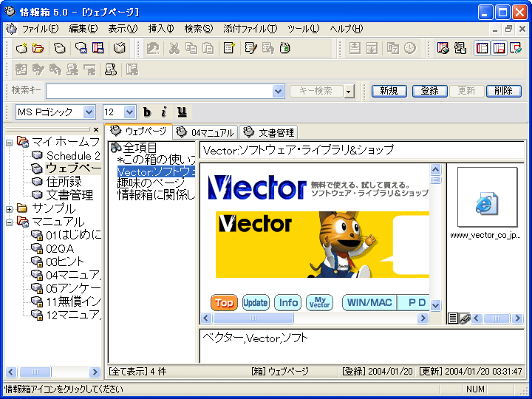Open the 挿入(I) menu
The height and width of the screenshot is (399, 532).
(x=161, y=29)
